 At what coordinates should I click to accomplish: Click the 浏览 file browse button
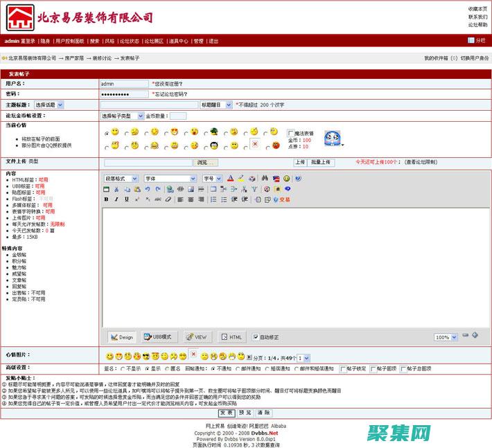coord(205,162)
